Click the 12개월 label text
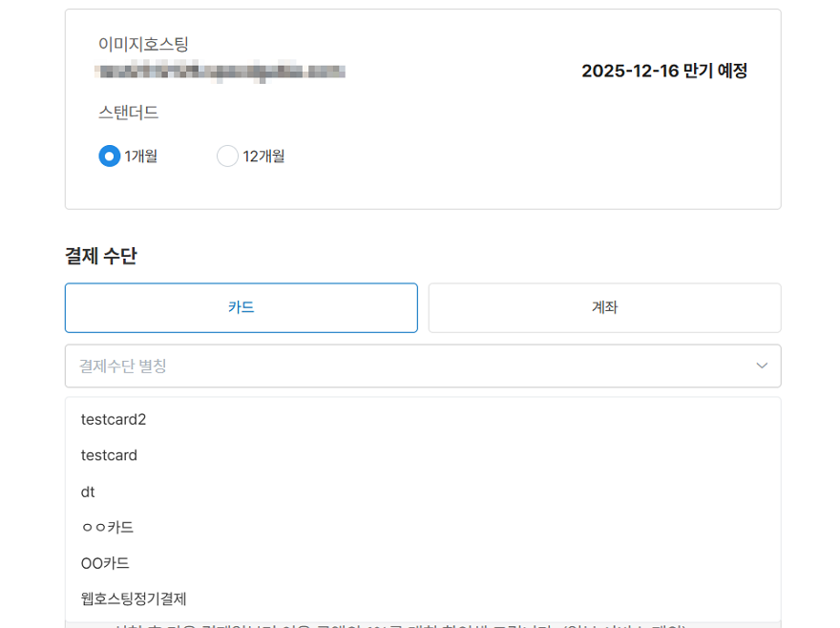The width and height of the screenshot is (840, 628). click(x=264, y=156)
